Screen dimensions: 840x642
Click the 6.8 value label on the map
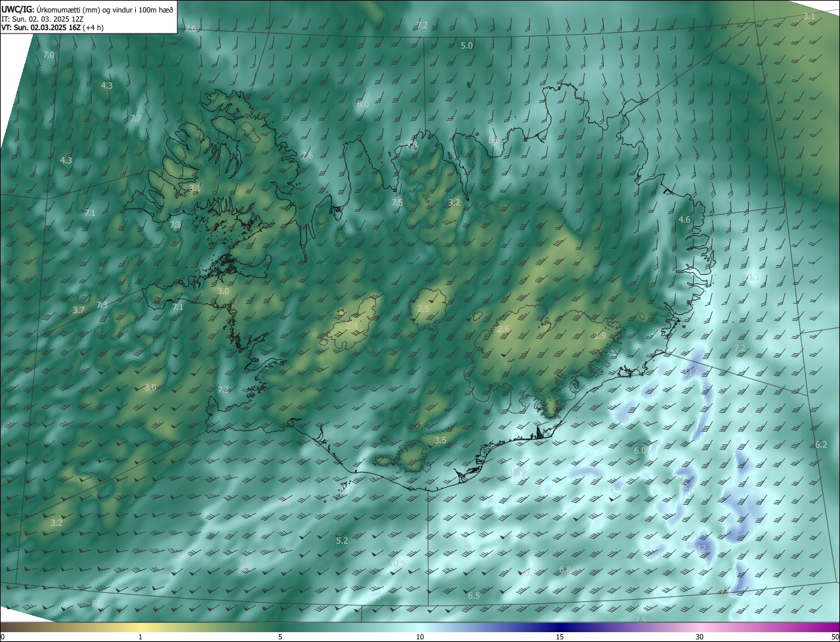tap(565, 570)
